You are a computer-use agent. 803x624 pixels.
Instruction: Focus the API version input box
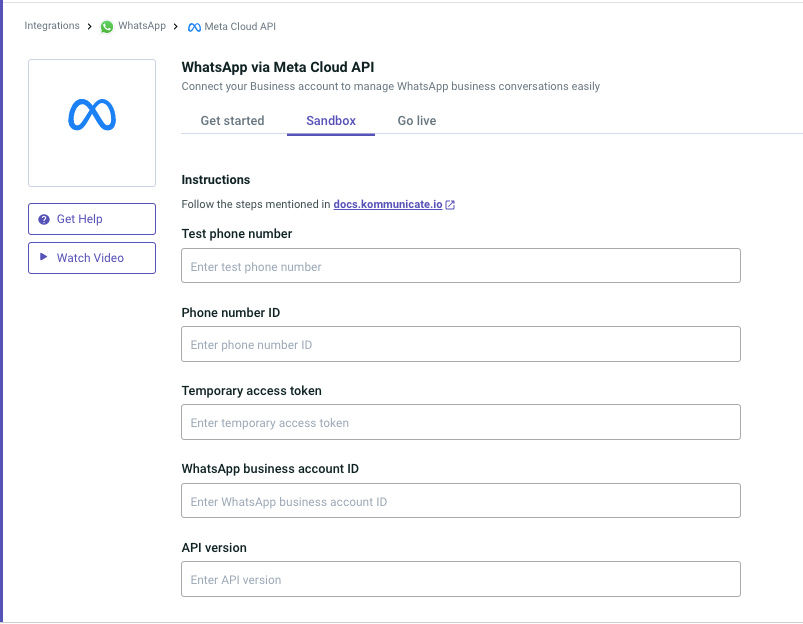(x=460, y=579)
